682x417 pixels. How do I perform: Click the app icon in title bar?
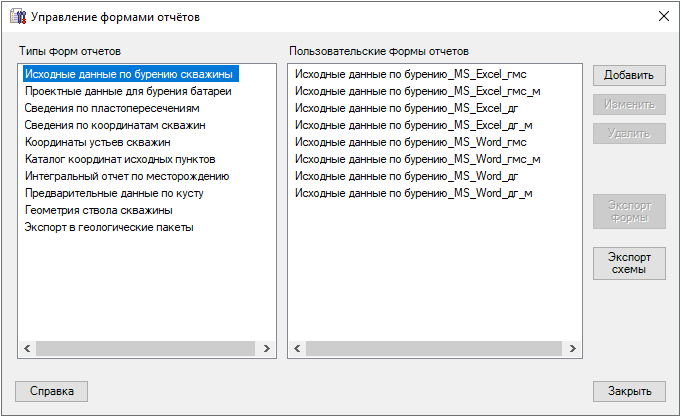point(16,16)
